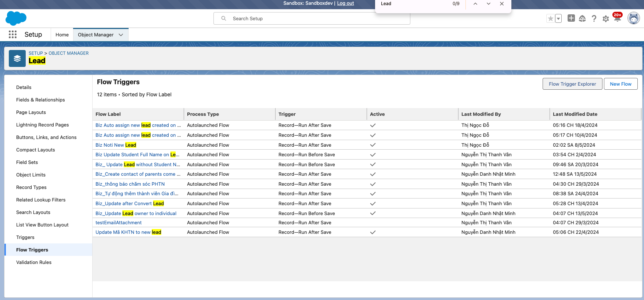644x300 pixels.
Task: Click the New Flow button
Action: click(620, 84)
